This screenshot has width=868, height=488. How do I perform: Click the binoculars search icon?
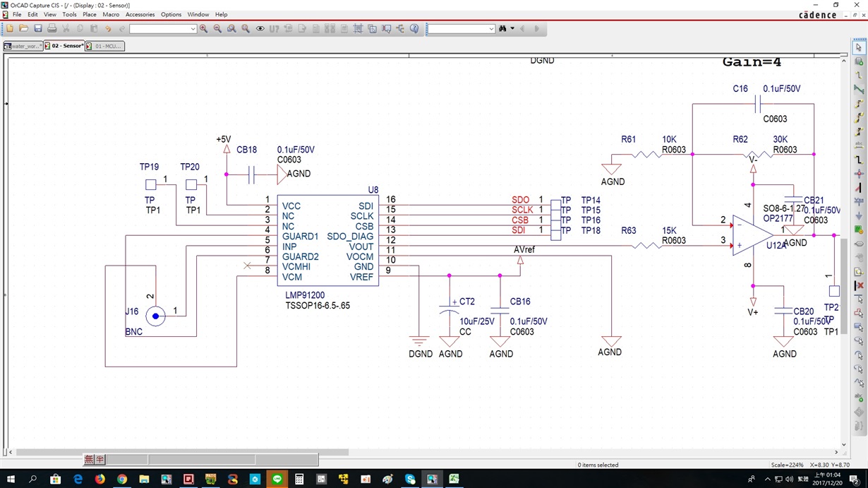point(502,29)
